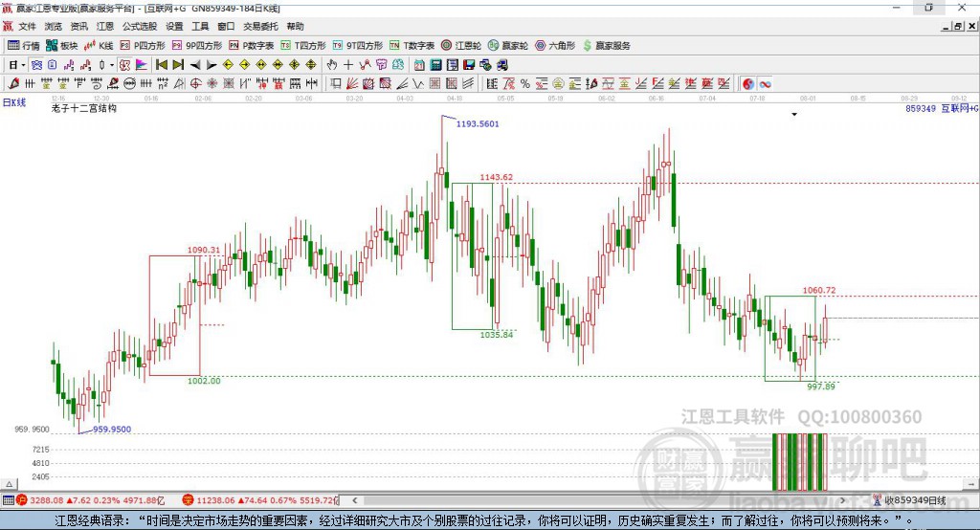980x530 pixels.
Task: Open the 赢家轮 wheel tool
Action: [508, 46]
